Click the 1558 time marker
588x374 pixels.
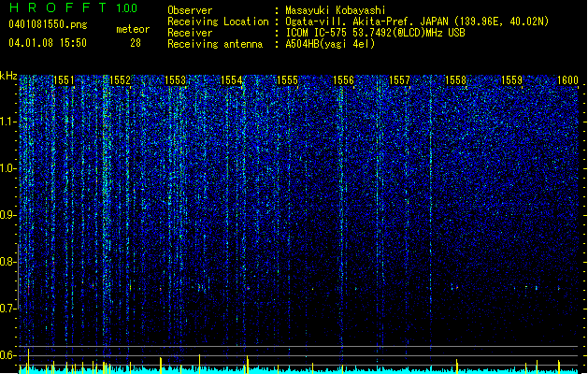(x=455, y=80)
